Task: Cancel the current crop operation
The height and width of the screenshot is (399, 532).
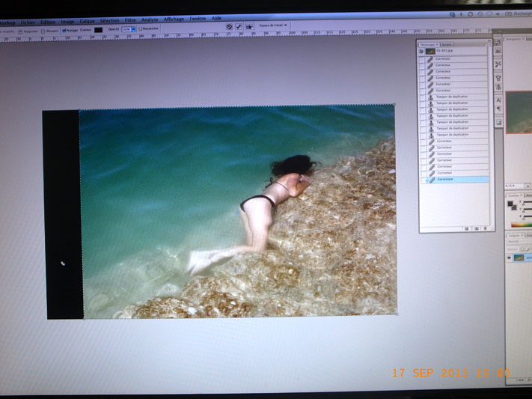Action: click(x=230, y=26)
